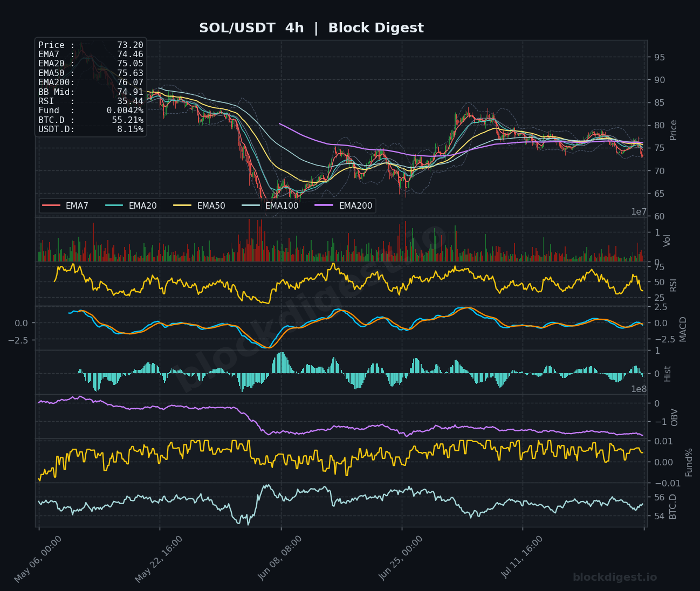This screenshot has height=591, width=700.
Task: Click the Hist axis label
Action: (x=667, y=374)
